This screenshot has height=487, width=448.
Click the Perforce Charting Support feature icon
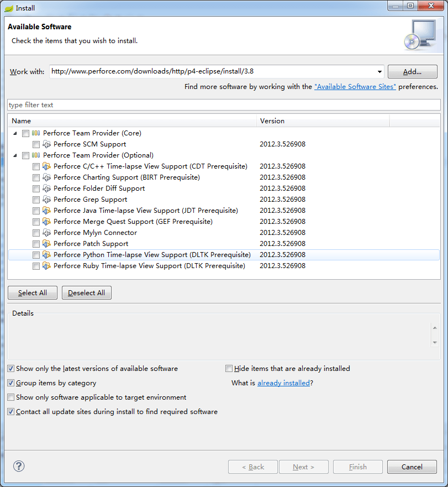coord(46,177)
